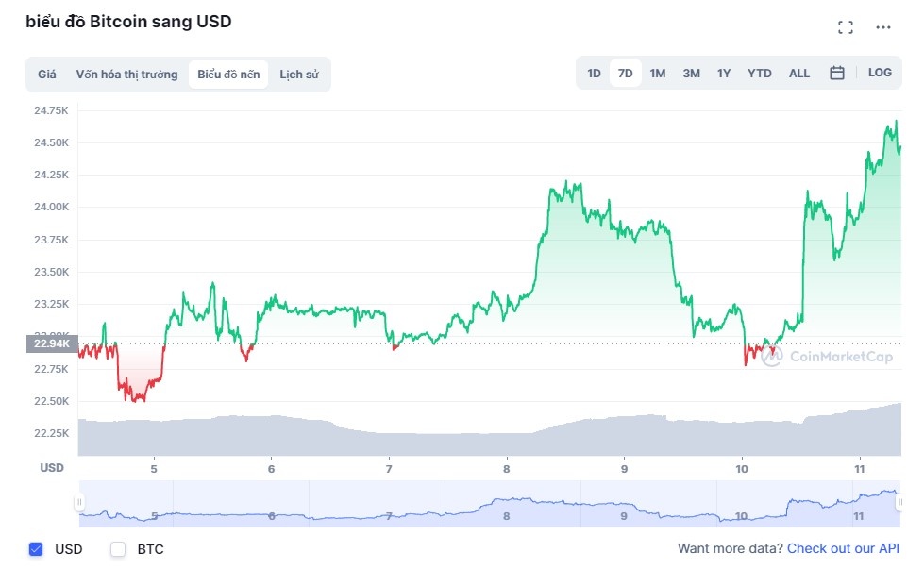Viewport: 924px width, 569px height.
Task: Enable the BTC currency checkbox
Action: (x=118, y=548)
